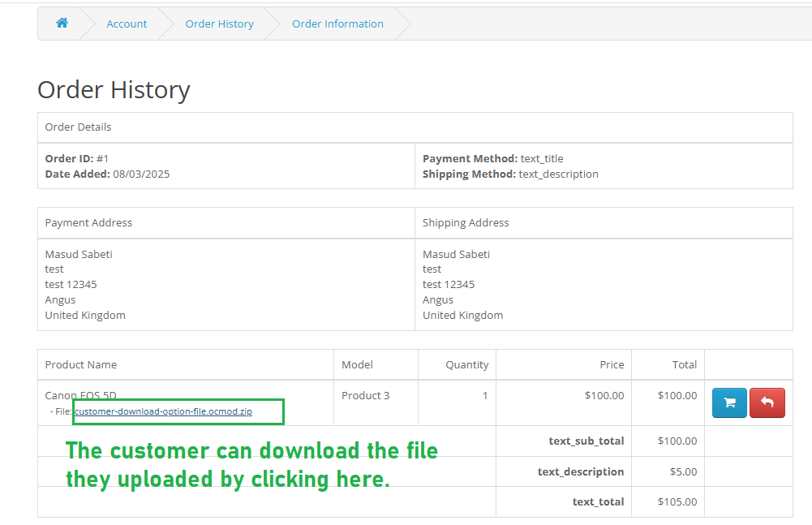Screen dimensions: 812x525
Task: Click the Model column header
Action: [x=357, y=364]
